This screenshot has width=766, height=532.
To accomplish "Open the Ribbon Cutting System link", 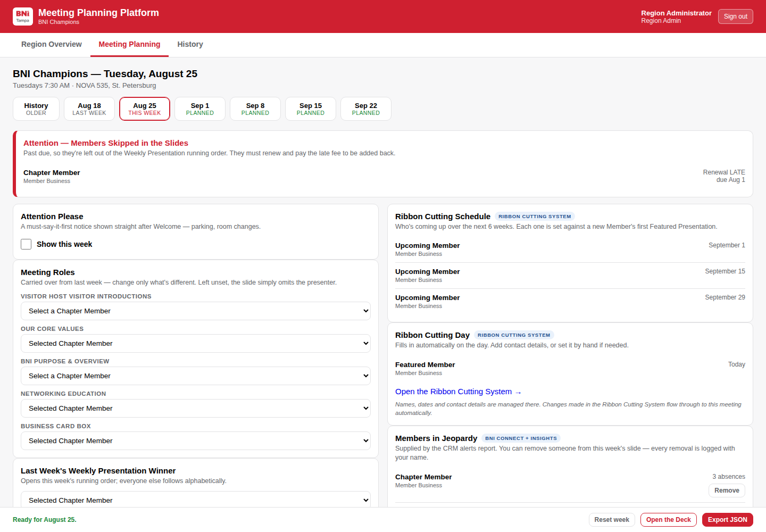I will tap(459, 392).
